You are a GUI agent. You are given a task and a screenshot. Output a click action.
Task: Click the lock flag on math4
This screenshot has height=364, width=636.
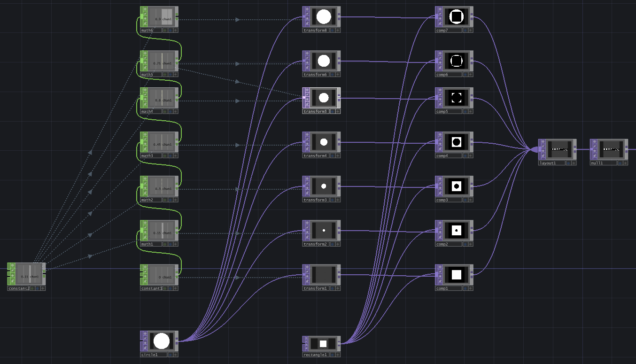pyautogui.click(x=145, y=104)
